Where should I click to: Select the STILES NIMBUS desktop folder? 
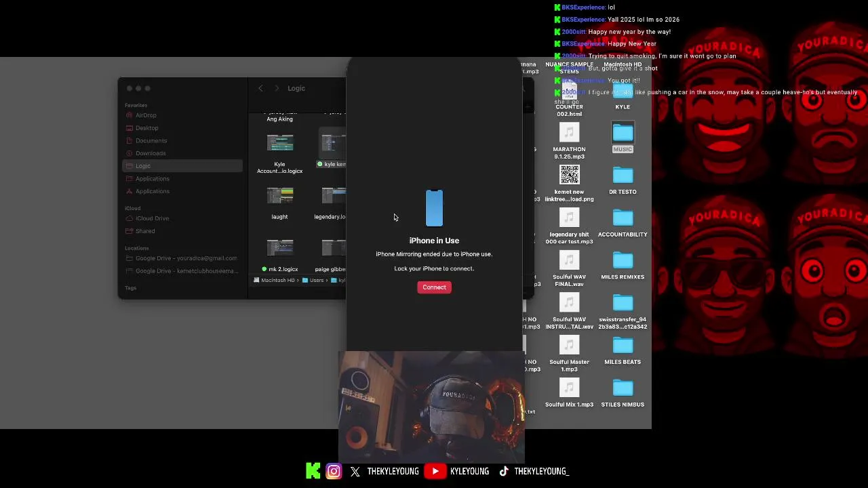(623, 392)
